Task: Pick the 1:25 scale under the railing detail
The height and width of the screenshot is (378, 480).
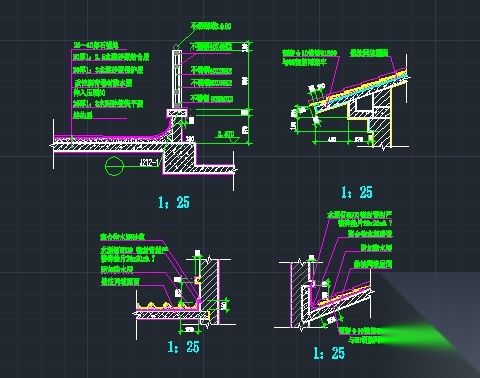Action: (174, 202)
